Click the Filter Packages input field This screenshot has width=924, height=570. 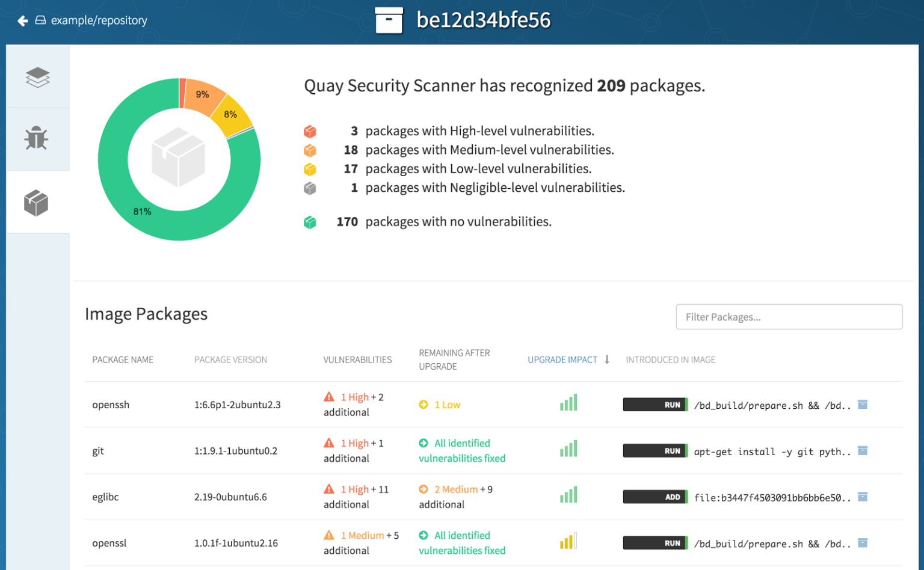[789, 317]
